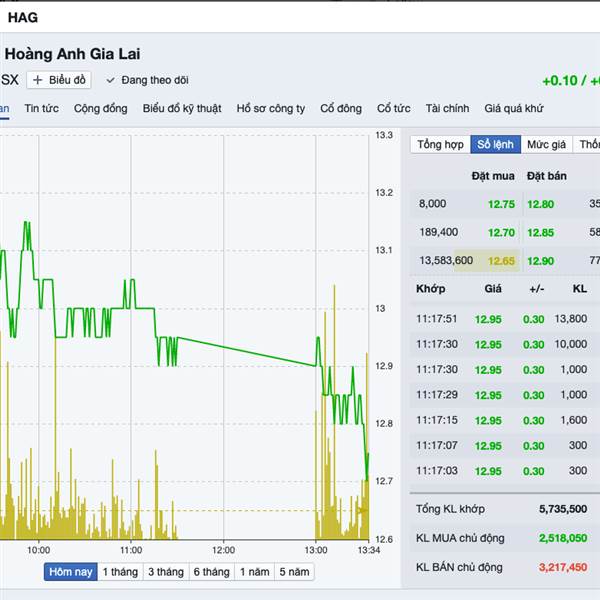Image resolution: width=600 pixels, height=600 pixels.
Task: Click the green price line on chart
Action: 247,352
